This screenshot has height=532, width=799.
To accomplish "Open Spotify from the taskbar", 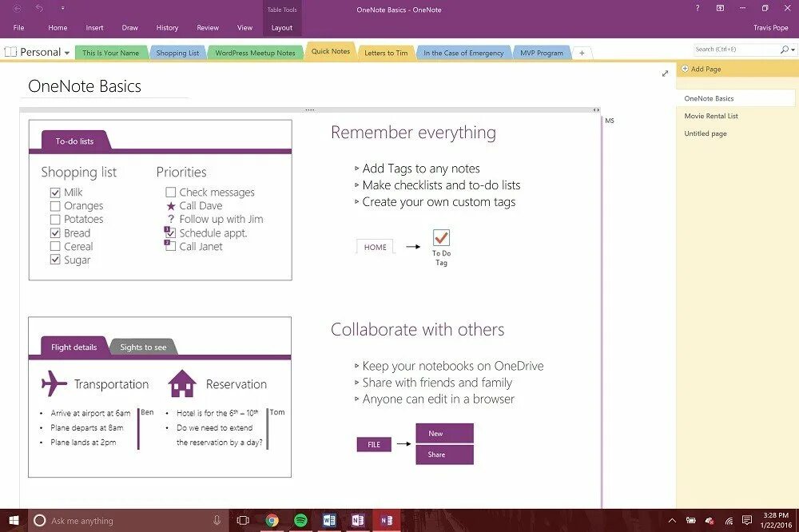I will click(x=300, y=520).
